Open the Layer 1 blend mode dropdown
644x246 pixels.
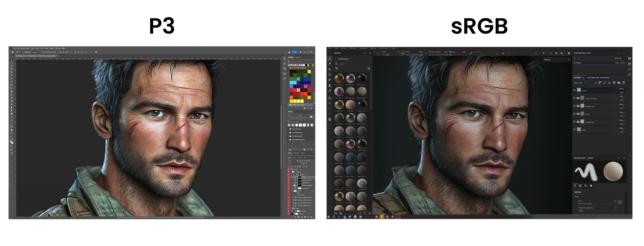pyautogui.click(x=622, y=89)
